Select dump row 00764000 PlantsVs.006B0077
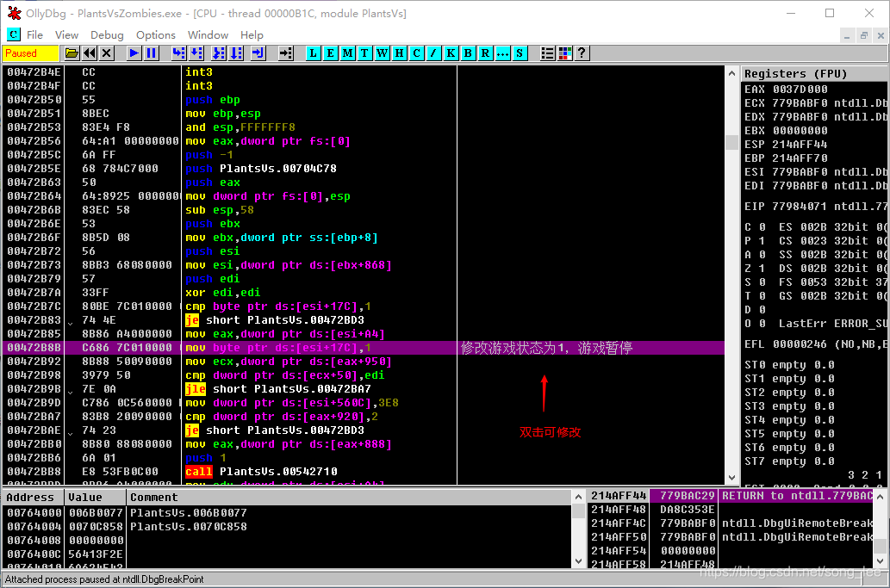This screenshot has width=890, height=588. point(287,512)
